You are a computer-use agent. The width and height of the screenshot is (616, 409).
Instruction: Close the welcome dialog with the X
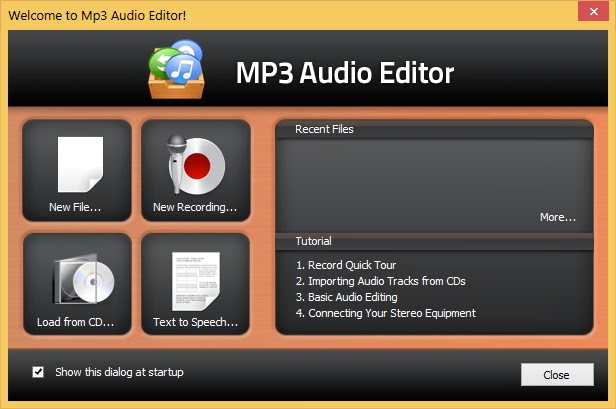click(593, 12)
